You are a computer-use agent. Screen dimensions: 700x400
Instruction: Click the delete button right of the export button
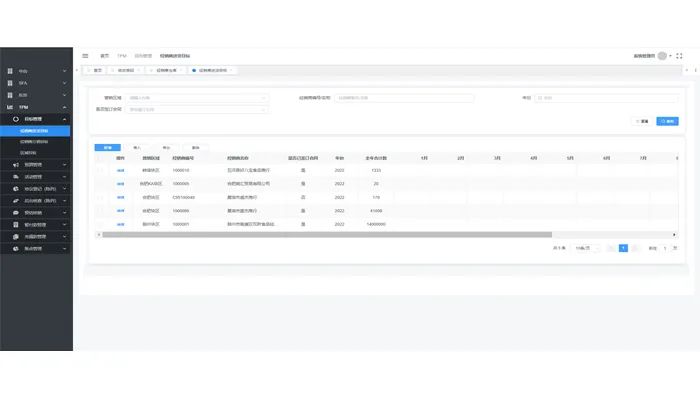[x=196, y=147]
